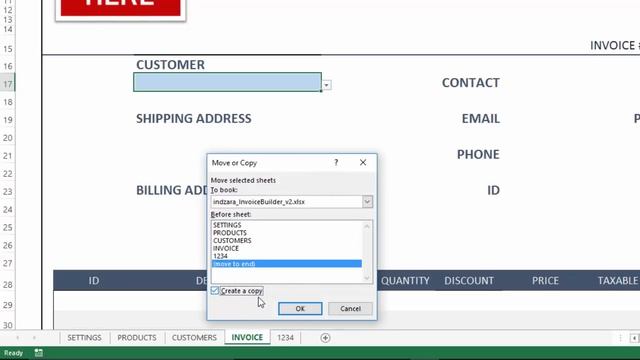This screenshot has width=640, height=360.
Task: Click the PRICE column header
Action: 545,280
